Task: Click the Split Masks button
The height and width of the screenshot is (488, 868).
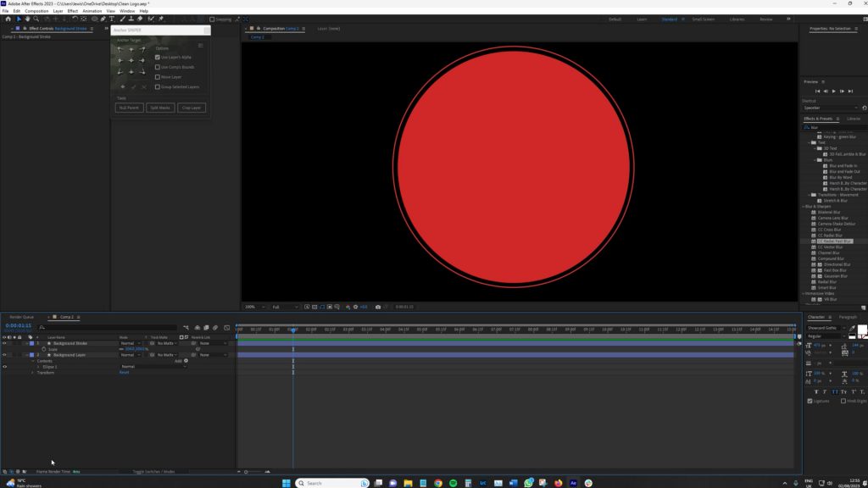Action: pos(160,108)
